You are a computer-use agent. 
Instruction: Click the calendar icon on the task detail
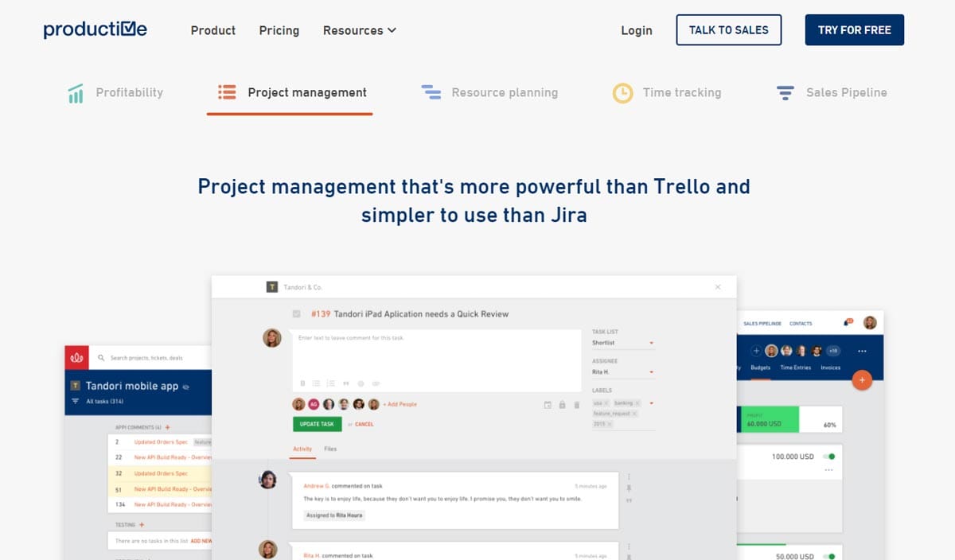546,403
